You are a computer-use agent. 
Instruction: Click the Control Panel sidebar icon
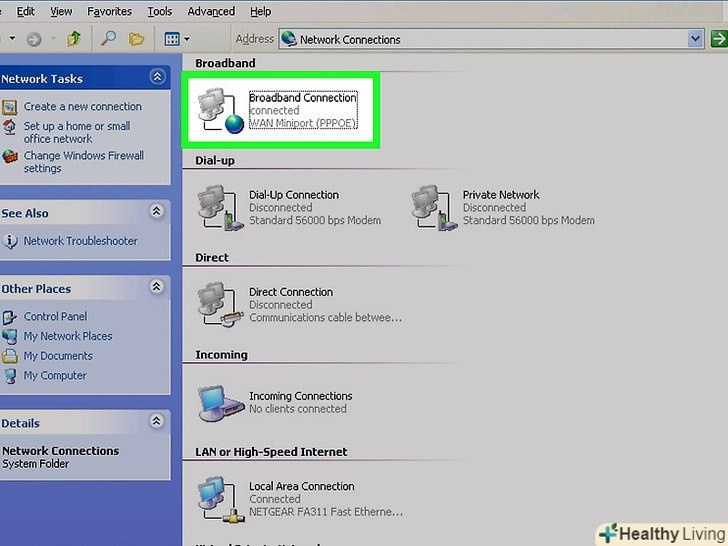[x=9, y=317]
